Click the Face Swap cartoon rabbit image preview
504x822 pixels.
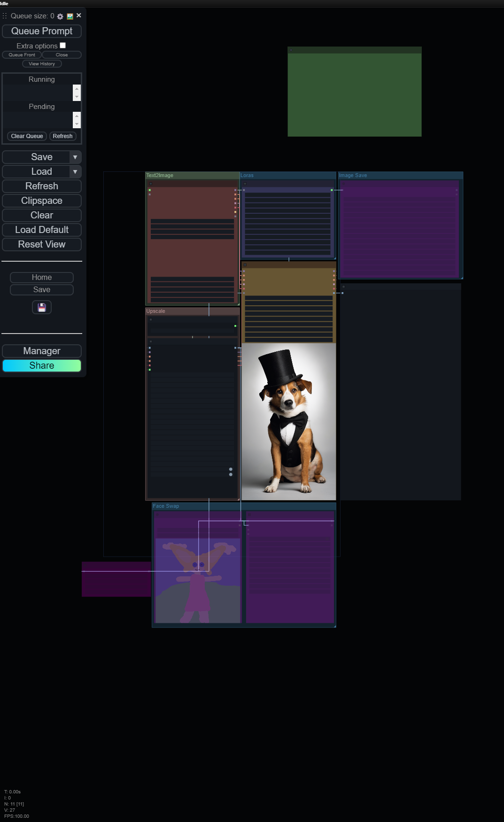(198, 581)
